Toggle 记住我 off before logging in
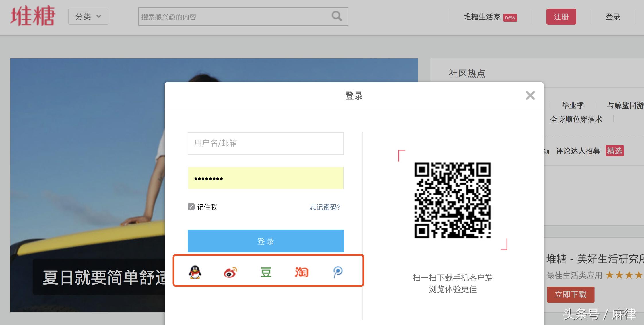This screenshot has width=644, height=325. tap(191, 206)
